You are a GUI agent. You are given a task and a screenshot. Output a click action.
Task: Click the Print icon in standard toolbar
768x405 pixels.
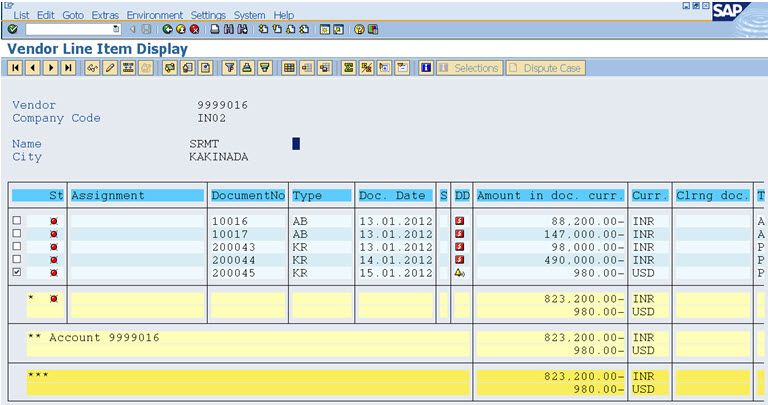click(x=215, y=29)
